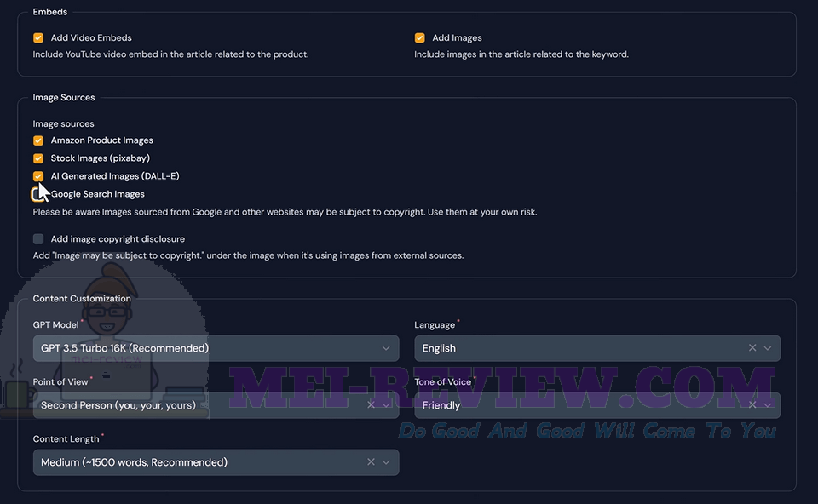818x504 pixels.
Task: Open the Tone of Voice dropdown
Action: [597, 405]
